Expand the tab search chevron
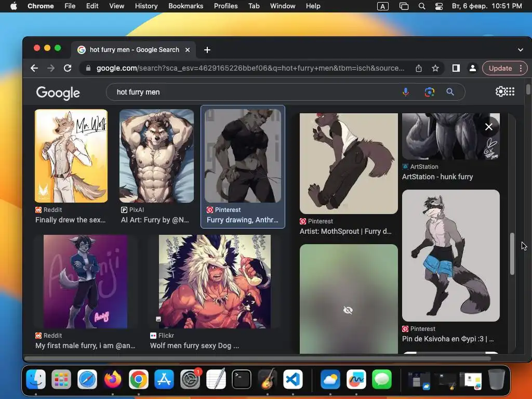 point(521,50)
